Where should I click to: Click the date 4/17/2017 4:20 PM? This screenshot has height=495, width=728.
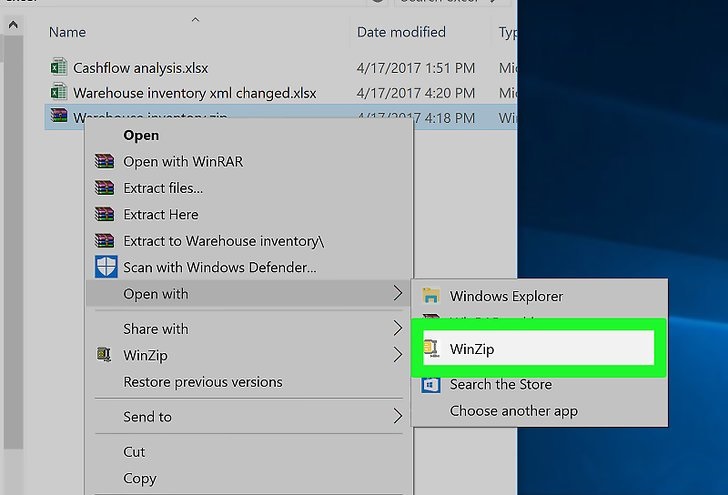[416, 93]
